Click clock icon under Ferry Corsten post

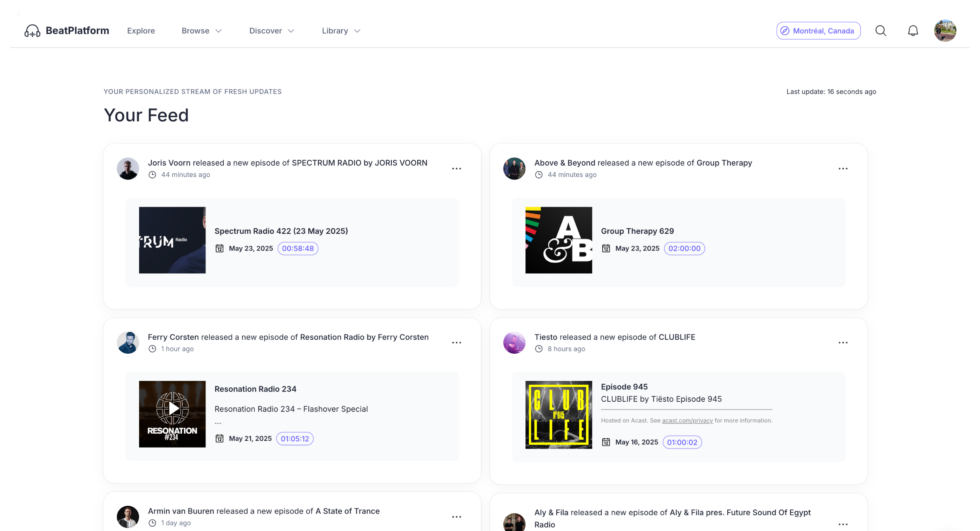[152, 349]
